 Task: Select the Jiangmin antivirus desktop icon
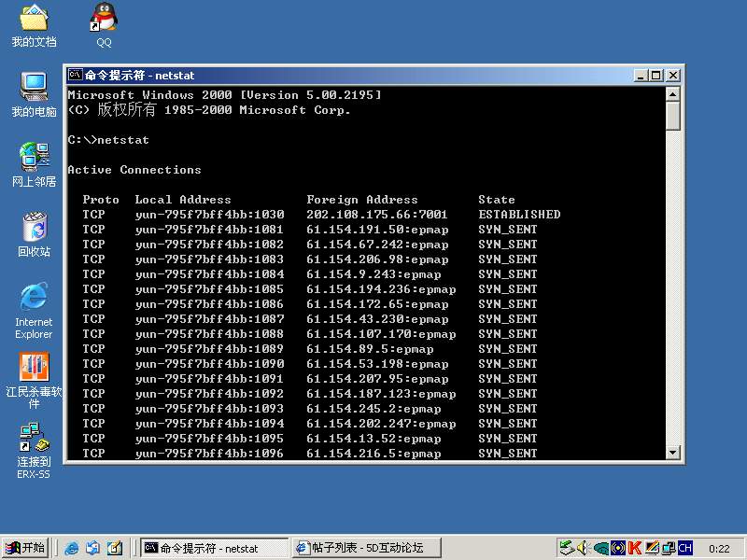[34, 381]
